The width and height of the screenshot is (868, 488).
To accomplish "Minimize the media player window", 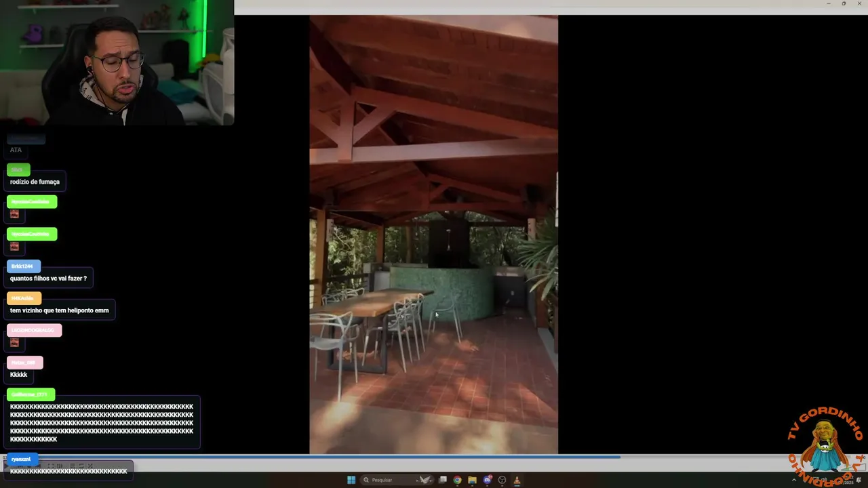I will point(829,3).
